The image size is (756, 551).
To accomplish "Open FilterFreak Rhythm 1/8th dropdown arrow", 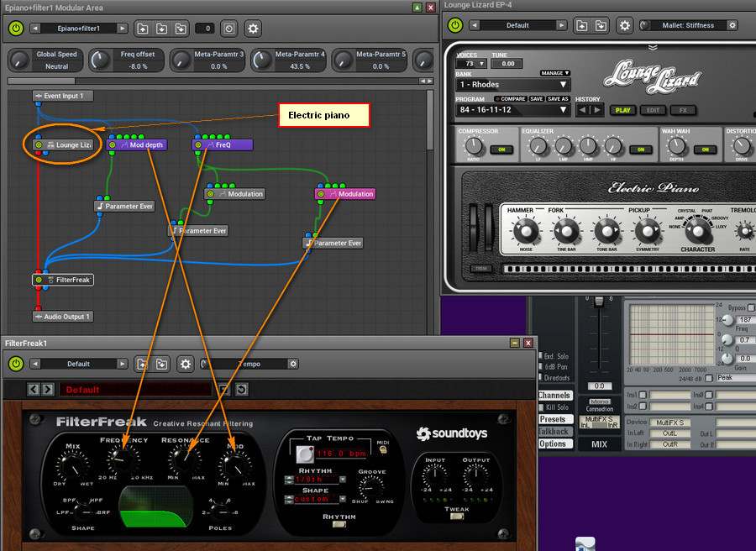I will (x=343, y=480).
